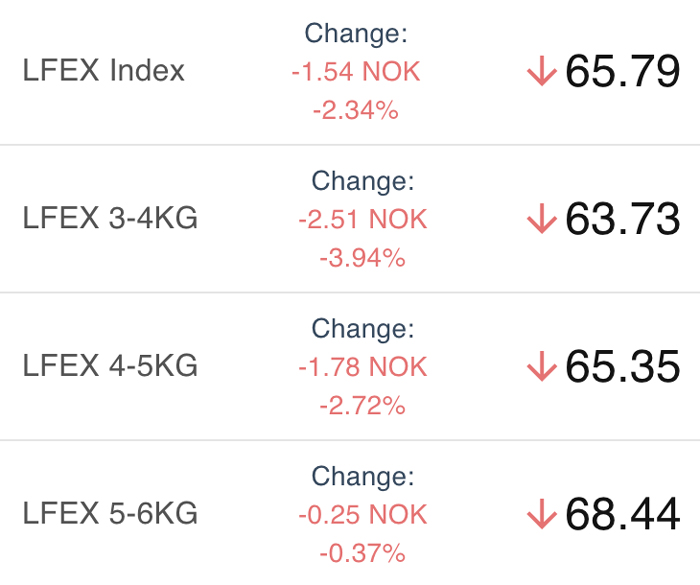Click the 65.35 price value
The image size is (700, 585).
622,366
